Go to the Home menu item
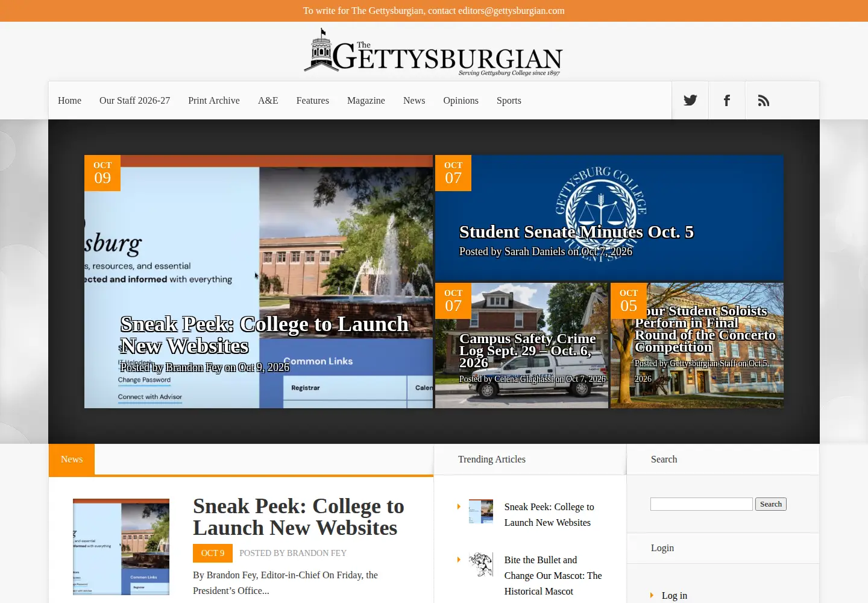Screen dimensions: 868x603 (x=69, y=101)
